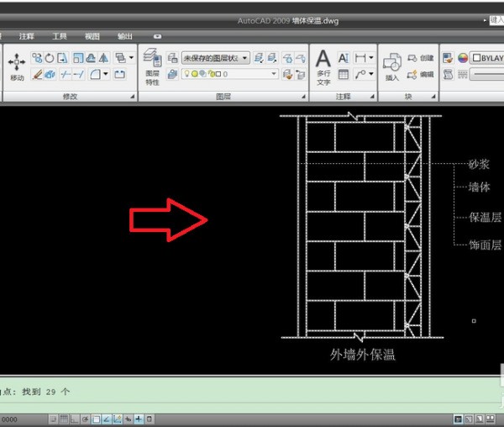Open the unsaved layer state dropdown
This screenshot has width=504, height=427.
point(216,58)
